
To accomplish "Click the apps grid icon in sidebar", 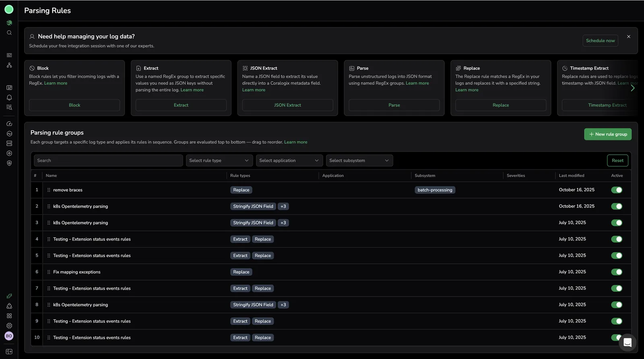I will (x=9, y=316).
